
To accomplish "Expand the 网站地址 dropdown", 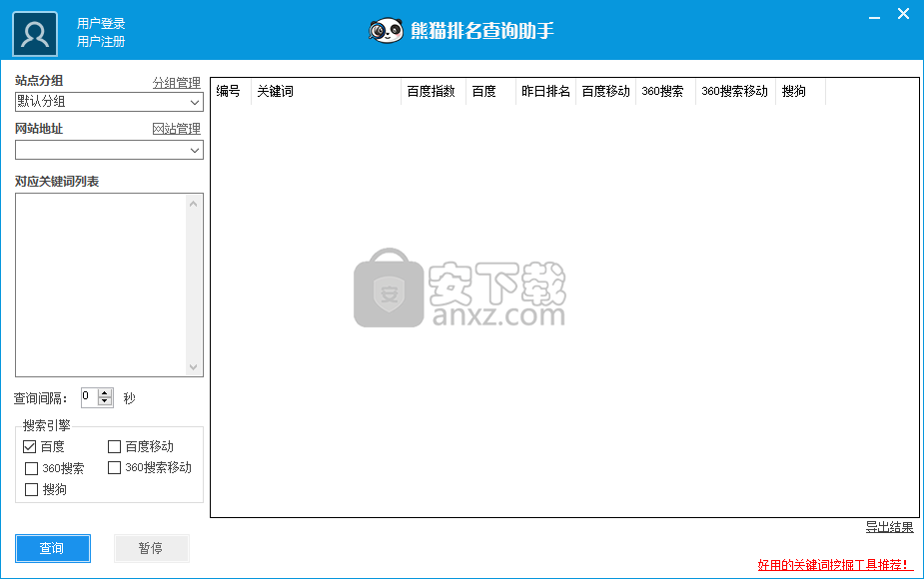I will tap(195, 150).
